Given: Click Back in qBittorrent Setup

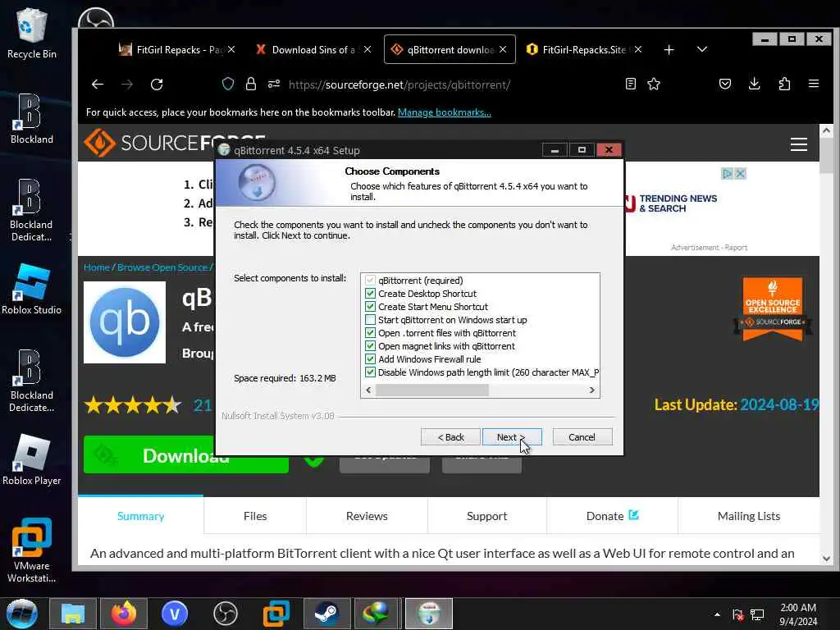Looking at the screenshot, I should click(450, 437).
